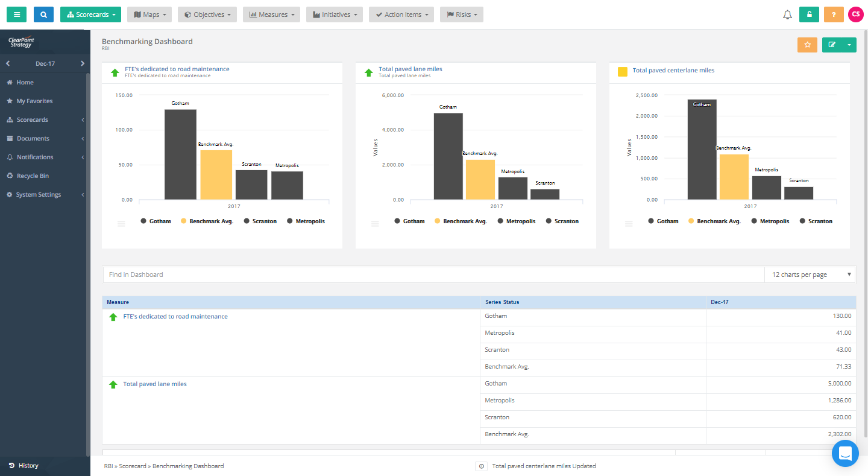Screen dimensions: 868x476
Task: Open the chat bubble in bottom right corner
Action: point(844,453)
